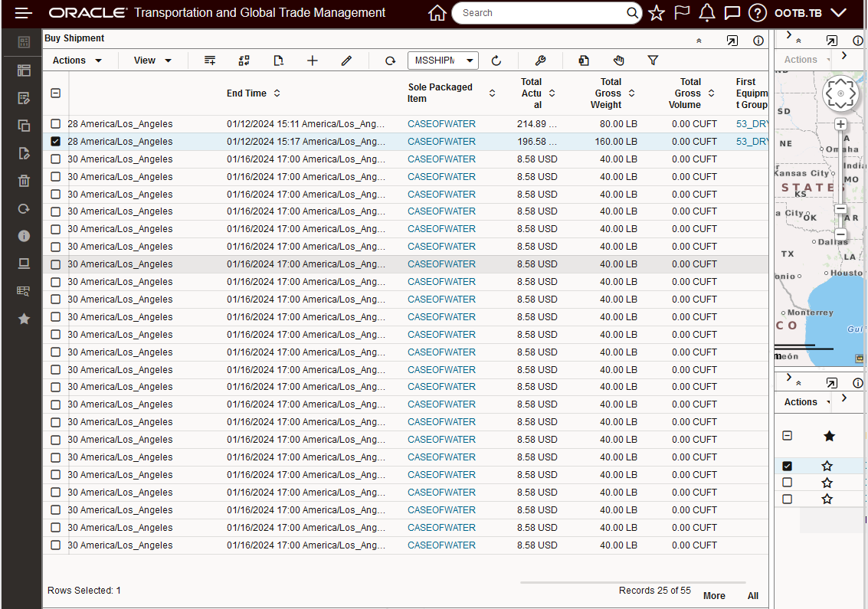The width and height of the screenshot is (868, 609).
Task: Click the trash icon in left sidebar
Action: click(23, 181)
